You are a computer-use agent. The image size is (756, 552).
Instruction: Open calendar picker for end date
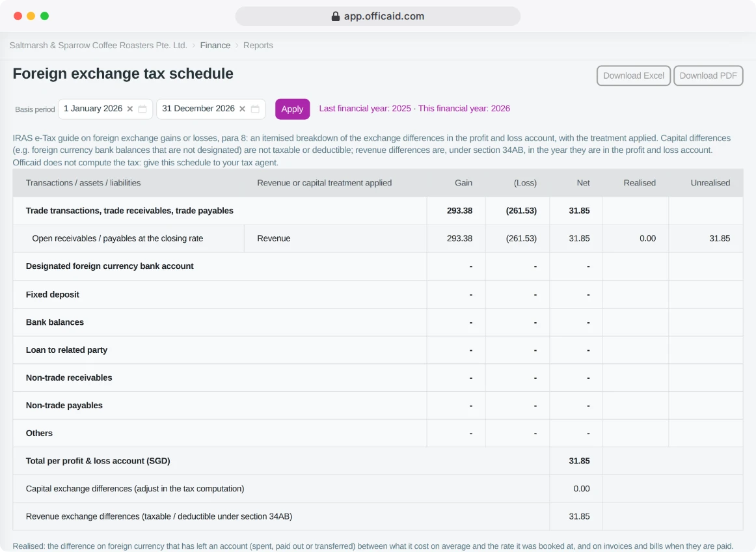255,109
